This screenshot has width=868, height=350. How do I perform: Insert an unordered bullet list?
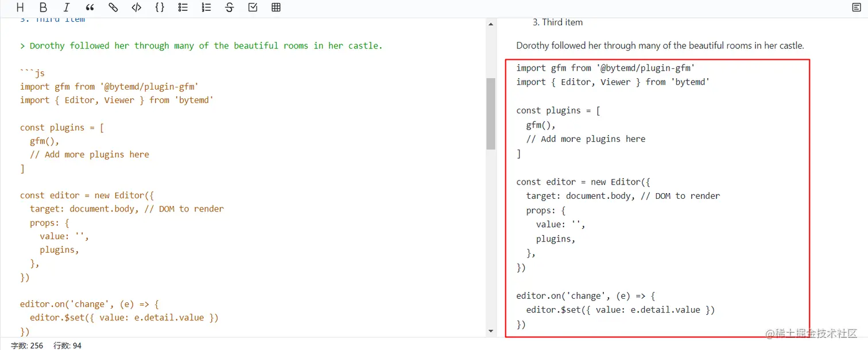point(183,7)
